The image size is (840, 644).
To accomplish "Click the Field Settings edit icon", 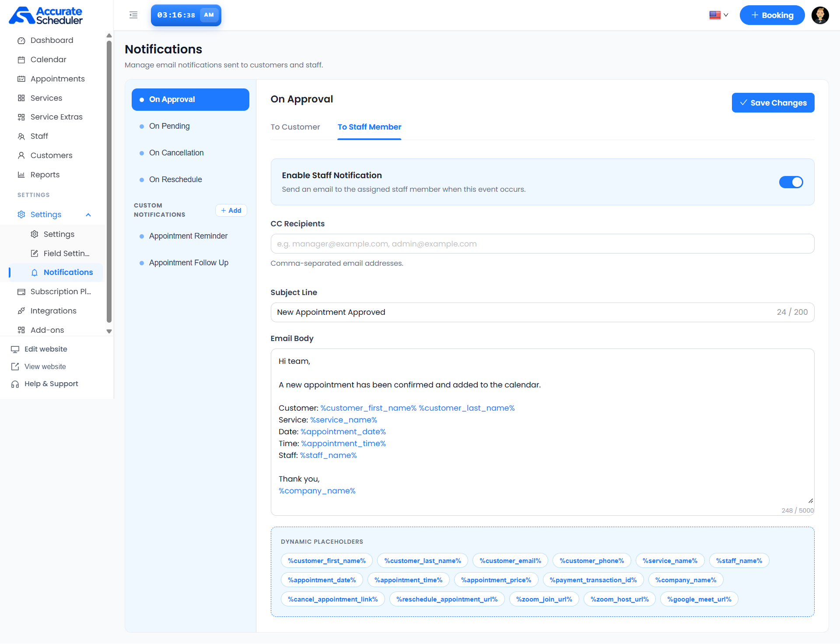I will (x=35, y=253).
